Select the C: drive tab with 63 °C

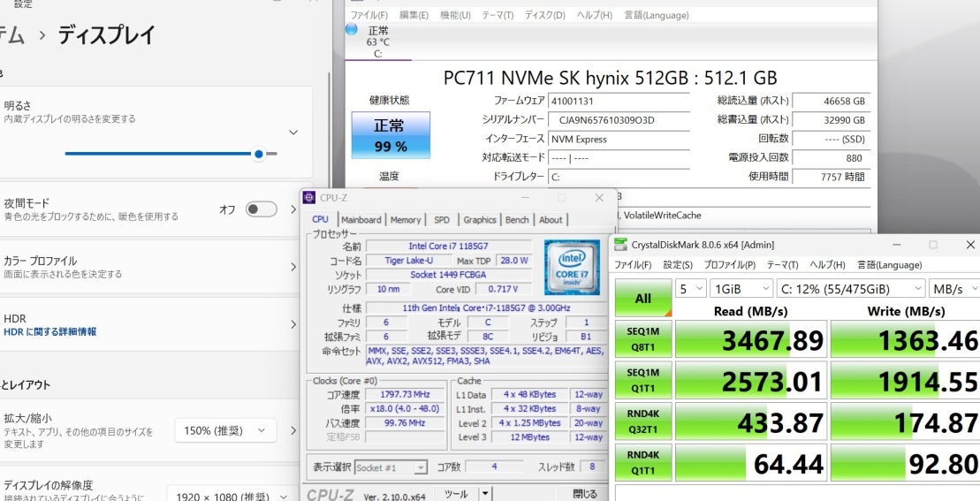[377, 42]
